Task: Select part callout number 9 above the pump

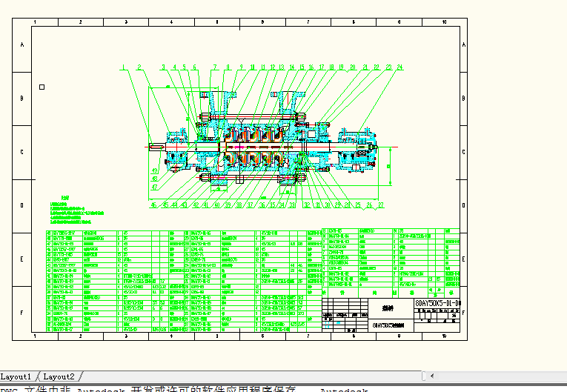Action: tap(242, 67)
